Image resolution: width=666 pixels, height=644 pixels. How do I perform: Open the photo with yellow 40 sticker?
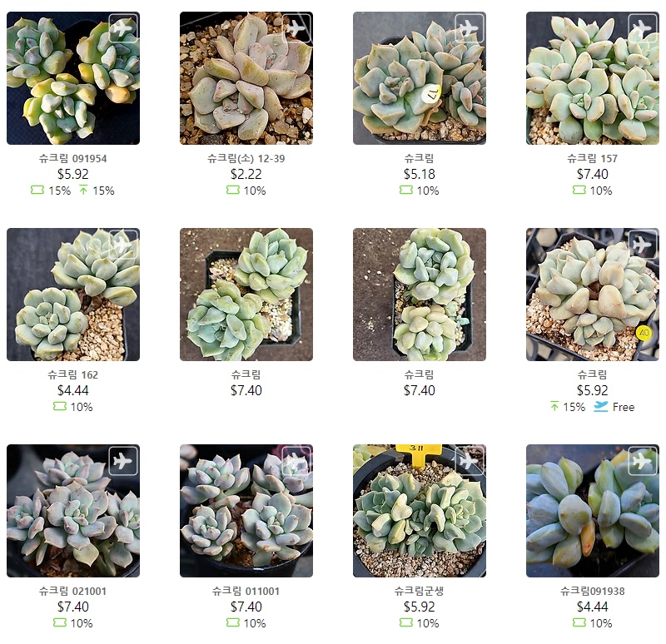[x=593, y=295]
